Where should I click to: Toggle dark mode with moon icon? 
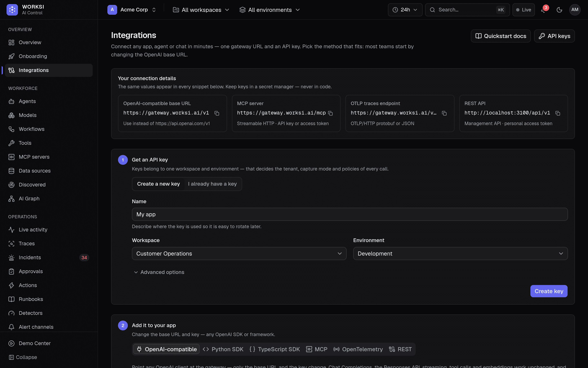[x=559, y=10]
